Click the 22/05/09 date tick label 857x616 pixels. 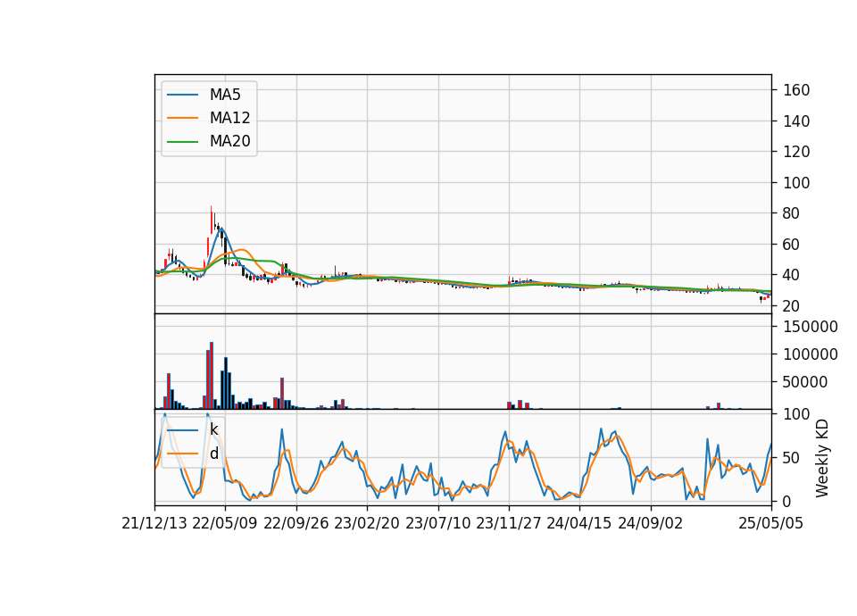[225, 523]
